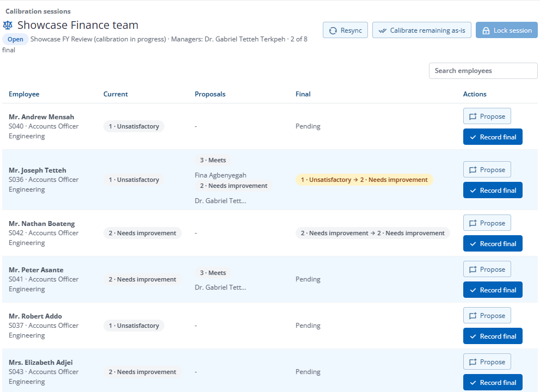
Task: Click the checkmark icon in Andrew Mensah's Record final
Action: pos(473,137)
